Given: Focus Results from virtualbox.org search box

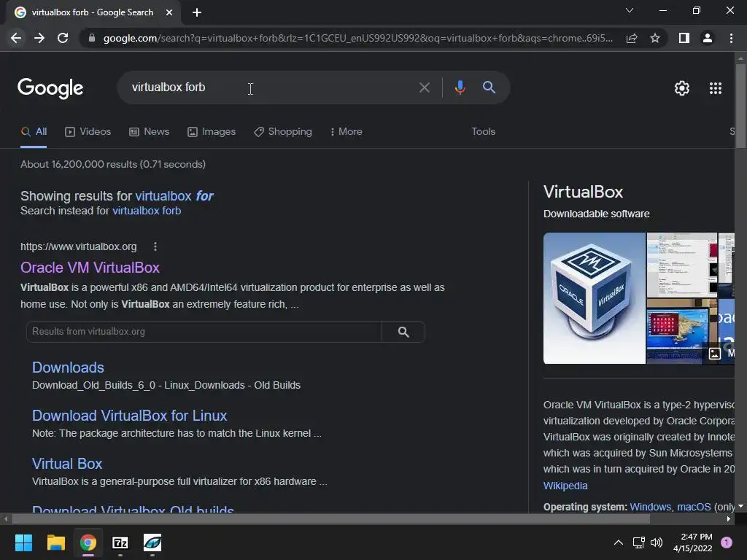Looking at the screenshot, I should [204, 332].
